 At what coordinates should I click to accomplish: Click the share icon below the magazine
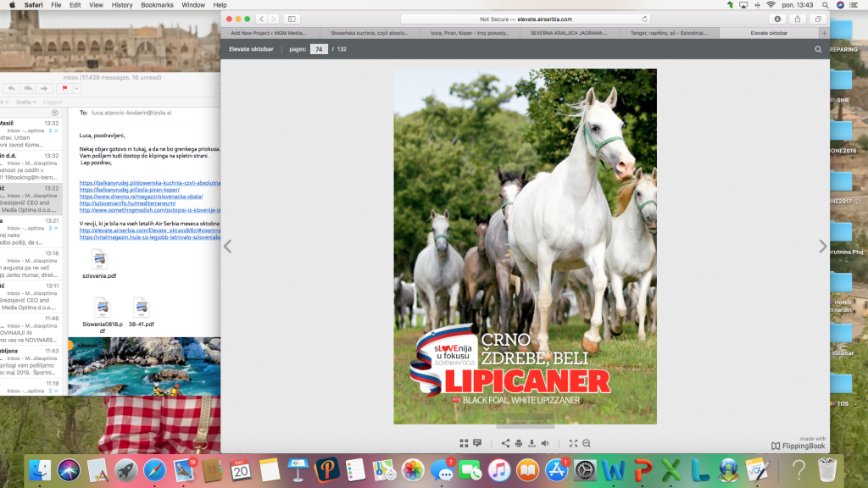point(505,443)
